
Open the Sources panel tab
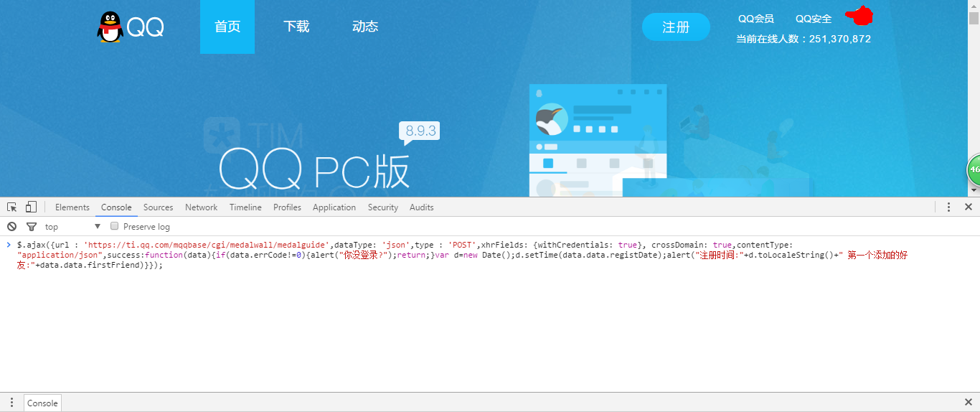(x=158, y=207)
